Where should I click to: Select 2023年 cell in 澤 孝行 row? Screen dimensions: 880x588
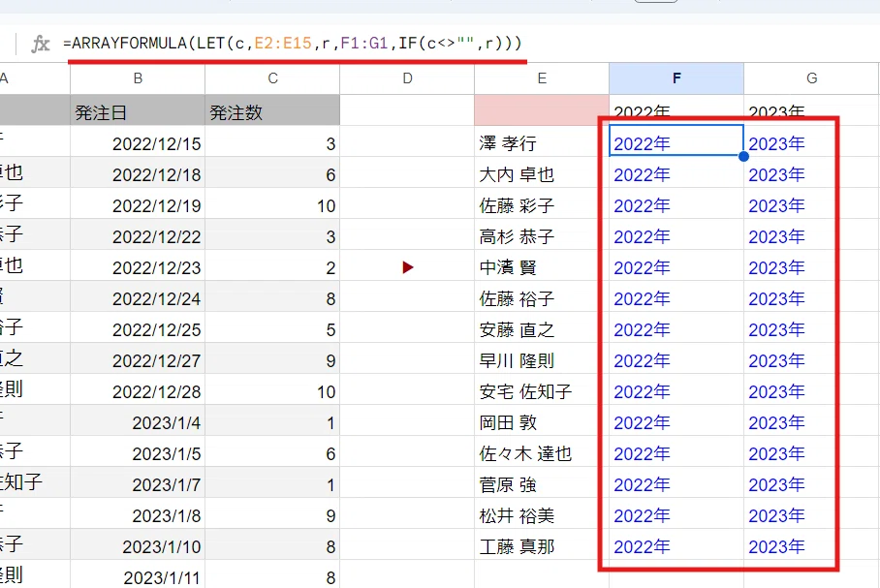pyautogui.click(x=811, y=141)
